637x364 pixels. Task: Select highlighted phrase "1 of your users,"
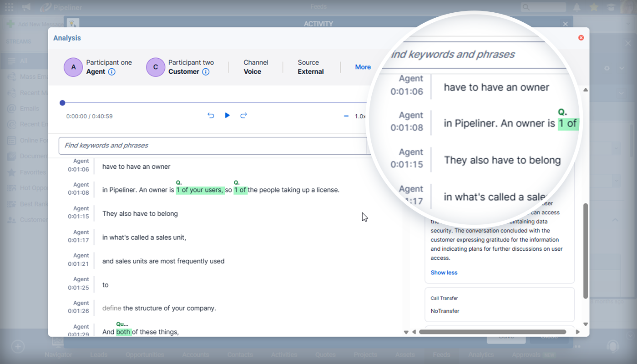200,190
